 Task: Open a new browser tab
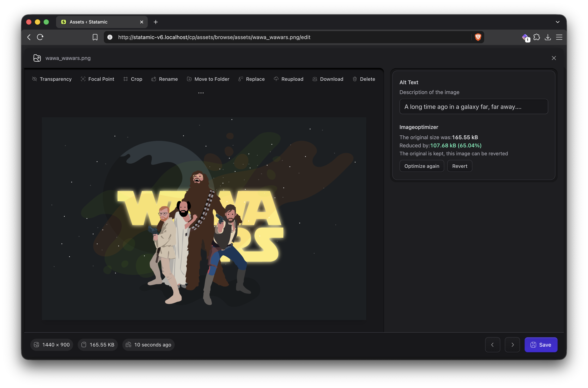pos(156,22)
